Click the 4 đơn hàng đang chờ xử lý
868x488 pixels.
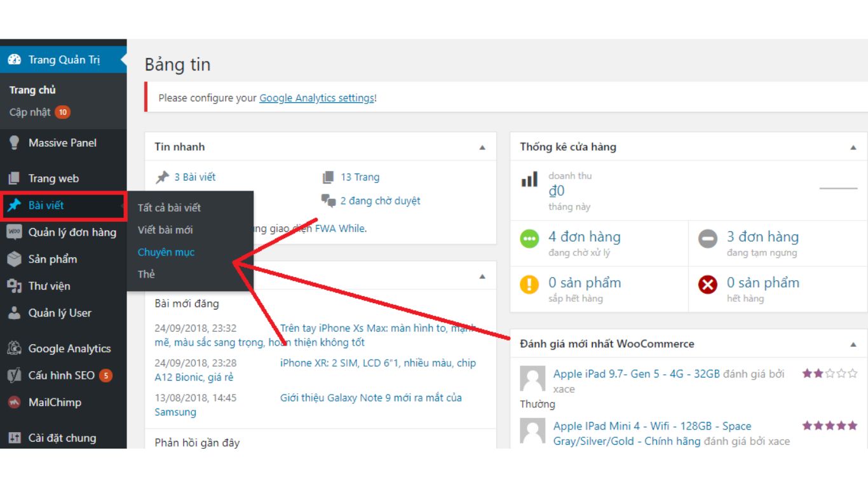coord(584,237)
